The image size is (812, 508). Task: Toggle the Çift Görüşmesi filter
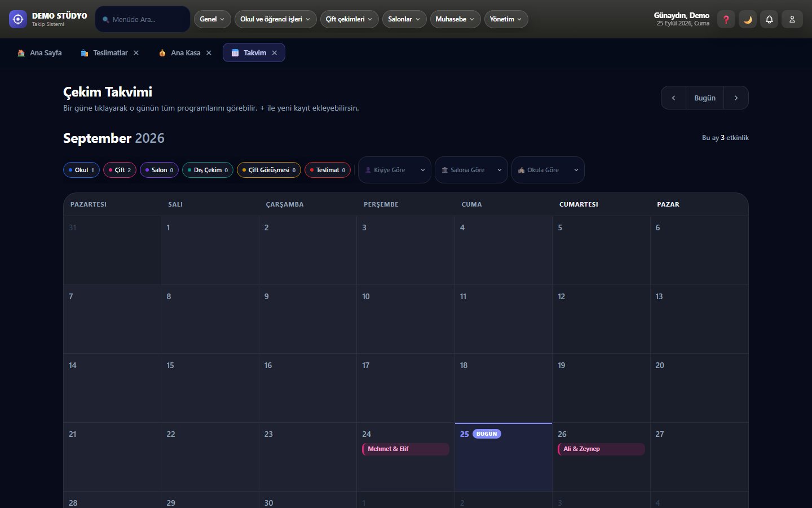pos(269,170)
